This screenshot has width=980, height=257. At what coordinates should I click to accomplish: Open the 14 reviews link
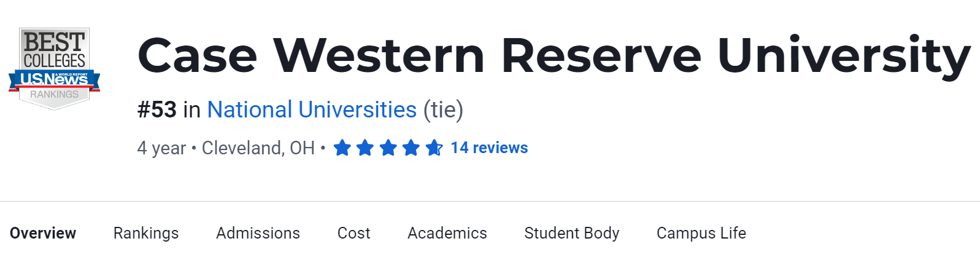tap(489, 148)
